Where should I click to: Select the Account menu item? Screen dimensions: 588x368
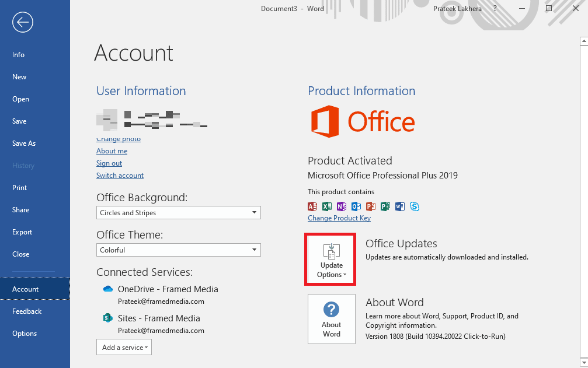[x=35, y=289]
